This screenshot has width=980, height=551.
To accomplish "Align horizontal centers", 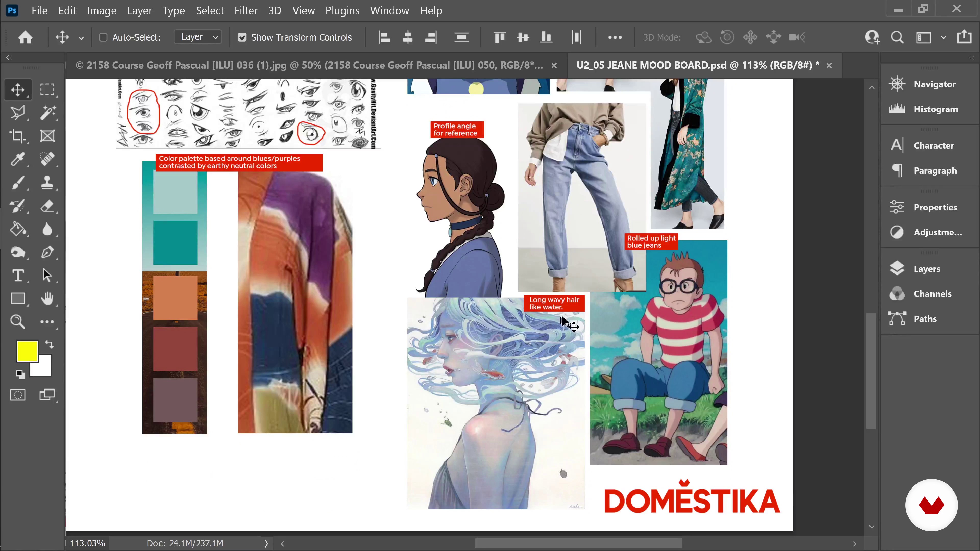I will point(408,37).
